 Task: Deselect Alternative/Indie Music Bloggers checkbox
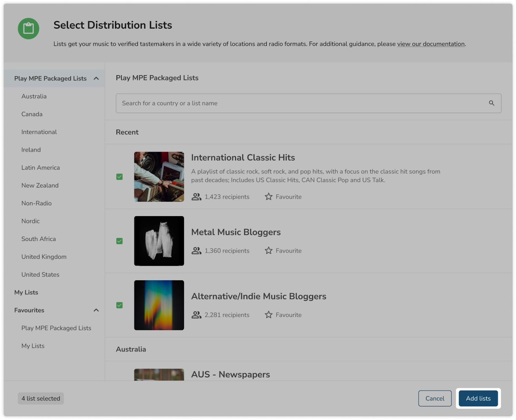pos(119,305)
